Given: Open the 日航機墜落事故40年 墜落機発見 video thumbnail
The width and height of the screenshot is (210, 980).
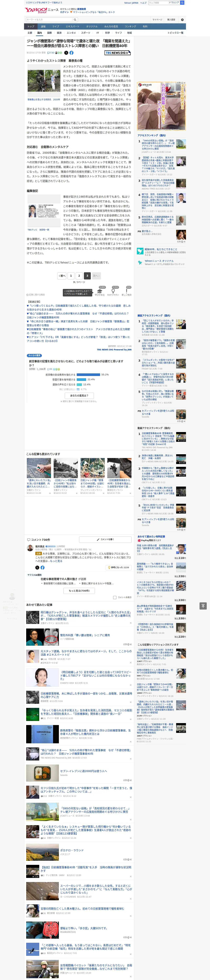Looking at the screenshot, I should click(181, 437).
